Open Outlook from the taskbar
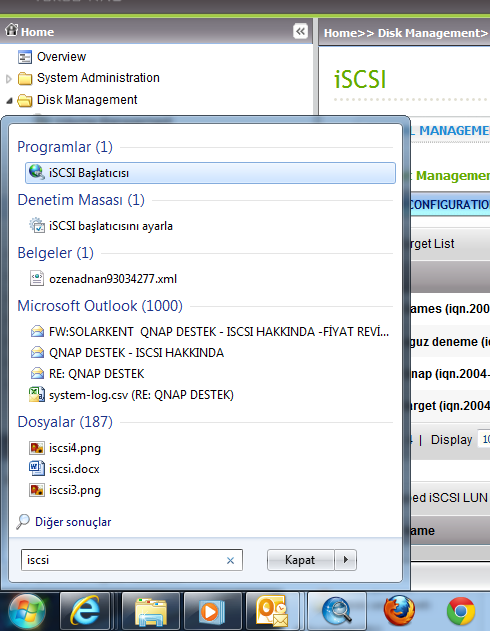 coord(272,611)
